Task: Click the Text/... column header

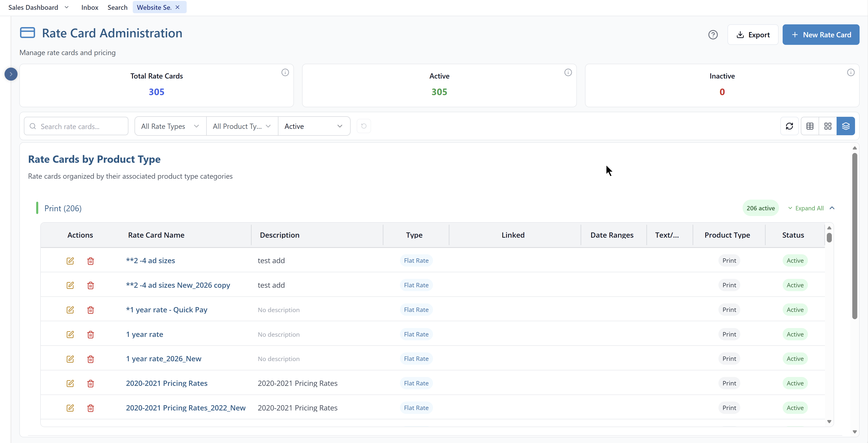Action: click(667, 235)
